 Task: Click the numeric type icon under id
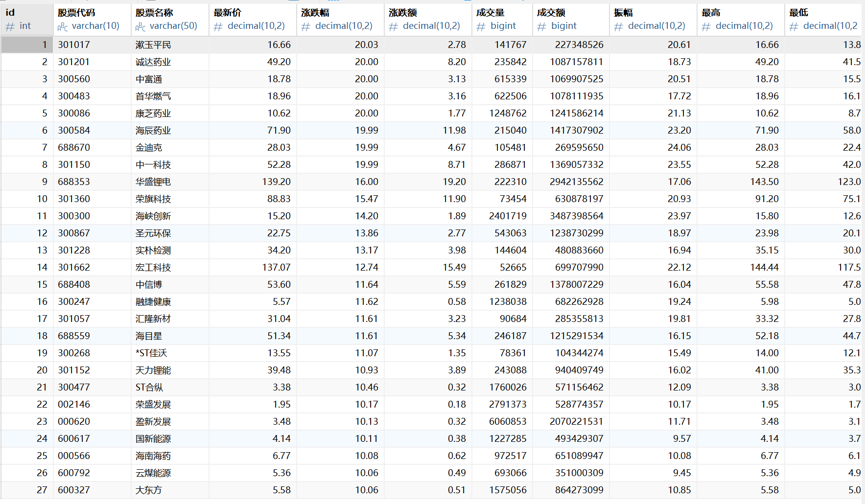tap(10, 27)
